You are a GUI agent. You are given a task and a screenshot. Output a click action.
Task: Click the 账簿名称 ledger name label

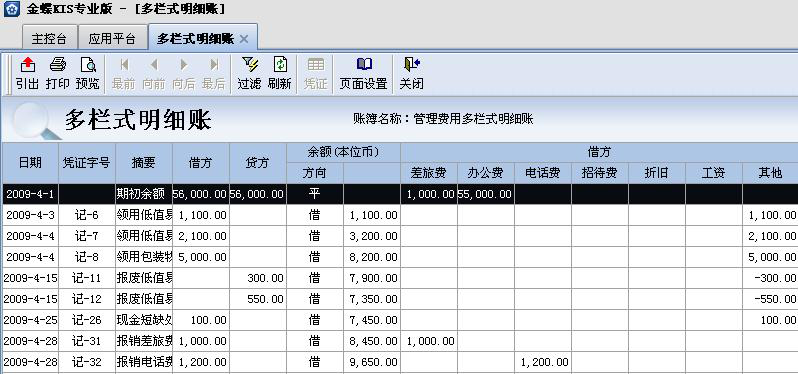(x=443, y=119)
